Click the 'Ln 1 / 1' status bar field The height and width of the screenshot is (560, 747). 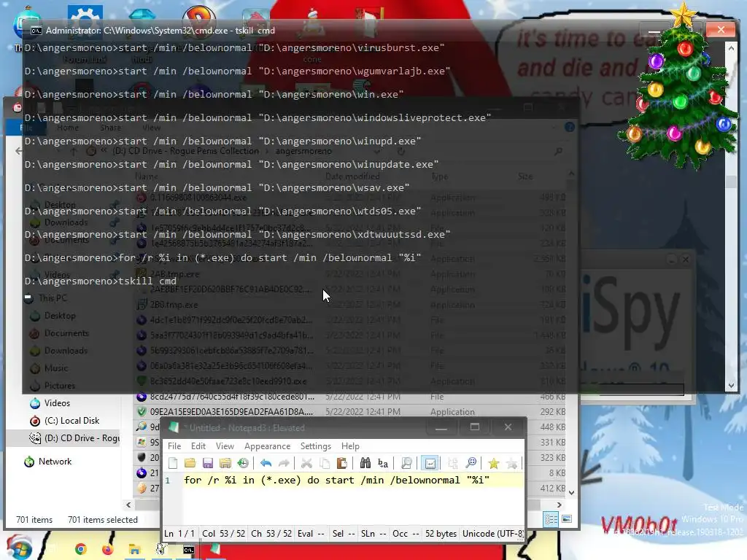(179, 534)
